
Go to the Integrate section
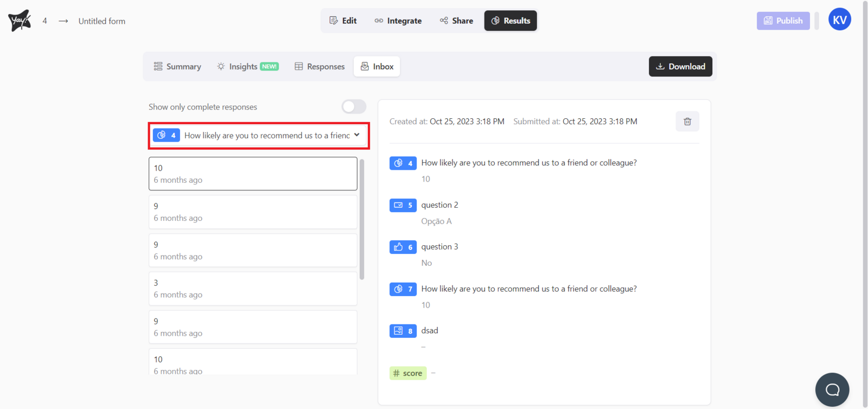(x=398, y=21)
